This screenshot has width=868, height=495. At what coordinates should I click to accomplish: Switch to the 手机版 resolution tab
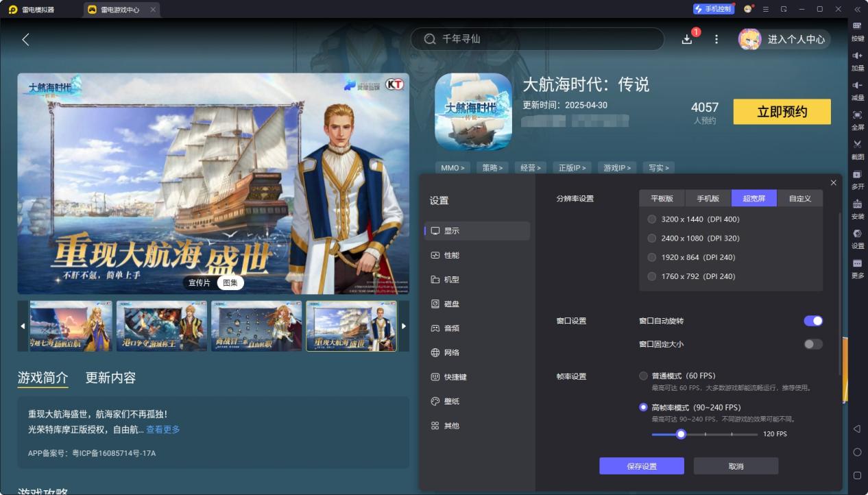(708, 198)
